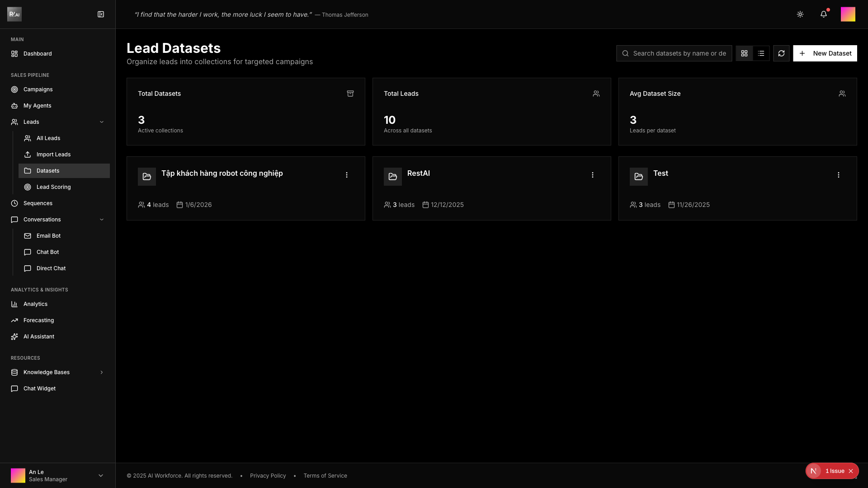Open user avatar in top right
Viewport: 868px width, 488px height.
coord(848,14)
